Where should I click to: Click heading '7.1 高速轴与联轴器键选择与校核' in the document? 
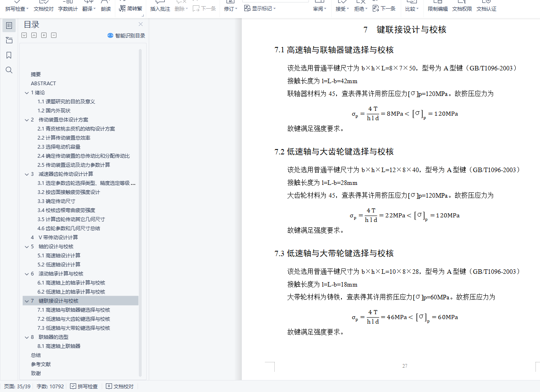[334, 50]
